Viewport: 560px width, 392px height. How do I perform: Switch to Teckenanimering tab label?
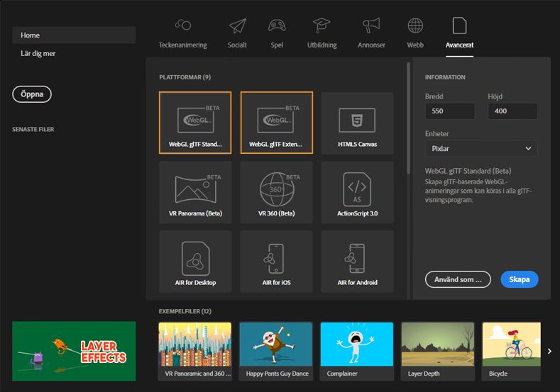[183, 45]
